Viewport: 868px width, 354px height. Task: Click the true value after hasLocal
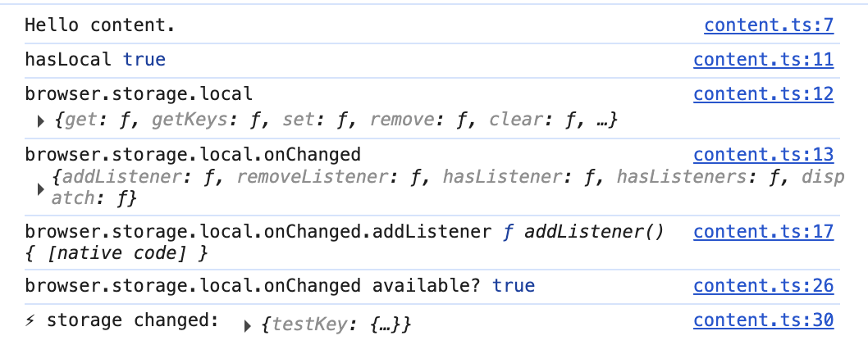144,59
